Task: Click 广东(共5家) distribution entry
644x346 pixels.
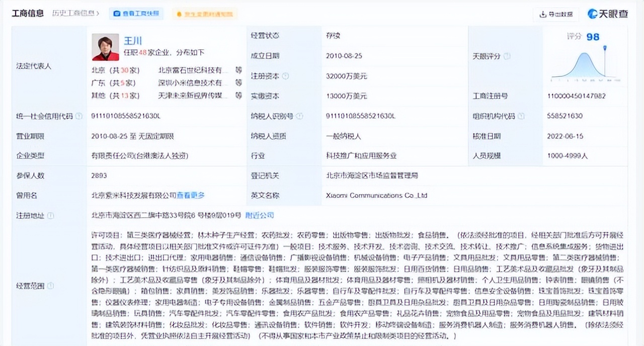Action: 114,82
